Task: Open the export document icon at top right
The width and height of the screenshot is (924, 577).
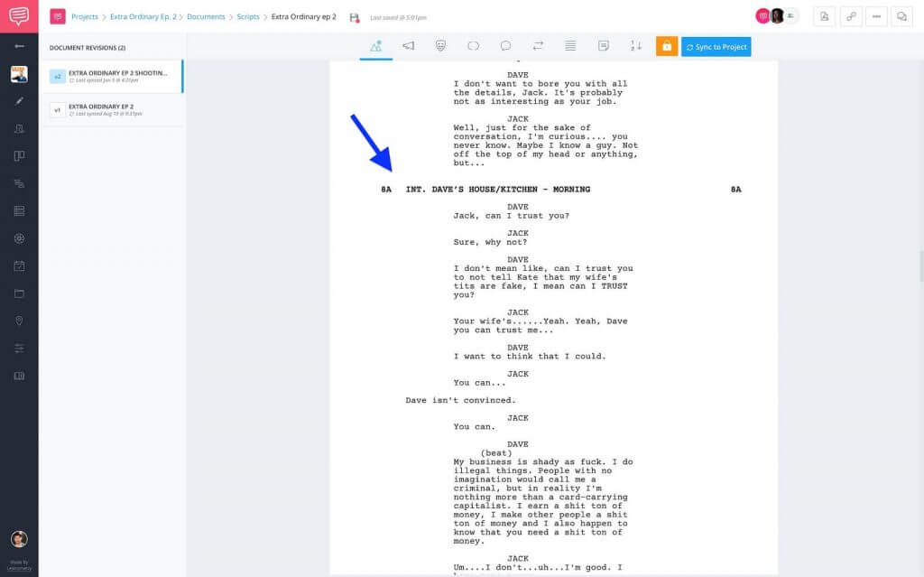Action: click(825, 15)
